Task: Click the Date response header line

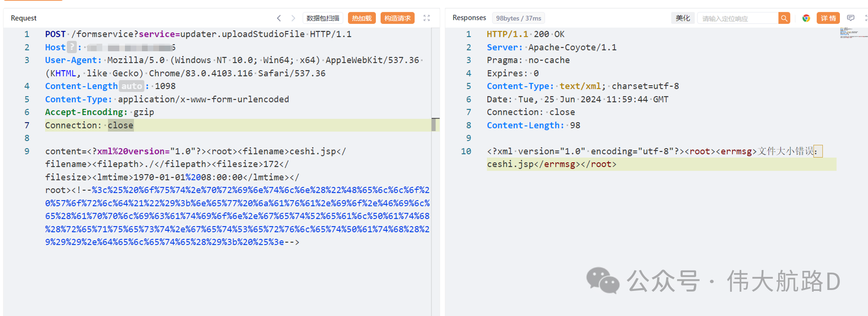Action: click(578, 99)
